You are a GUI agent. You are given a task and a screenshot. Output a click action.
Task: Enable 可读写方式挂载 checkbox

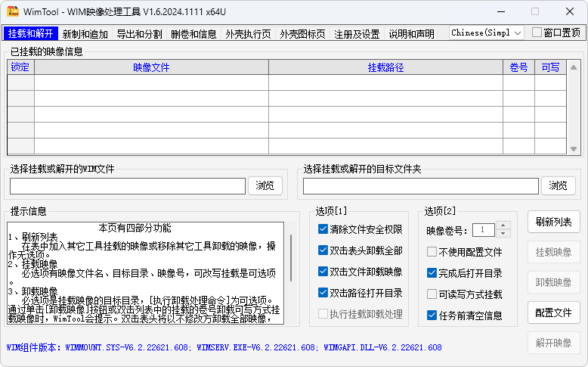coord(465,294)
